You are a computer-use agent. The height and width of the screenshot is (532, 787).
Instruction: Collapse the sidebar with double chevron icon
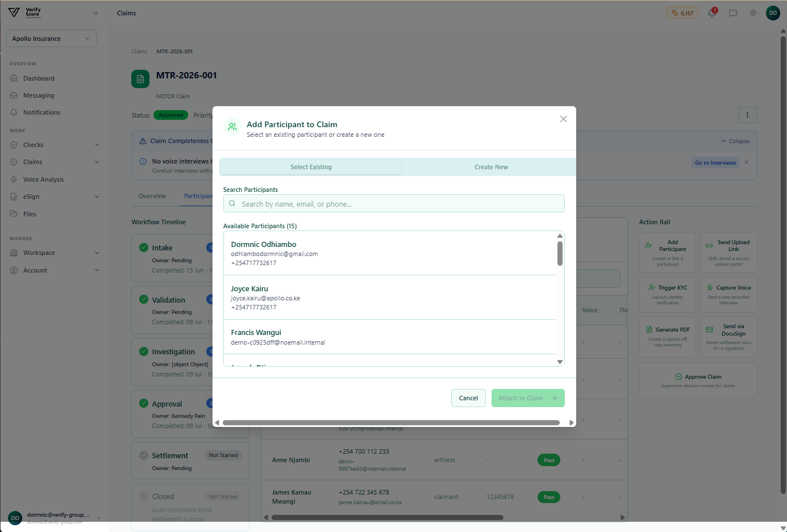pyautogui.click(x=95, y=13)
